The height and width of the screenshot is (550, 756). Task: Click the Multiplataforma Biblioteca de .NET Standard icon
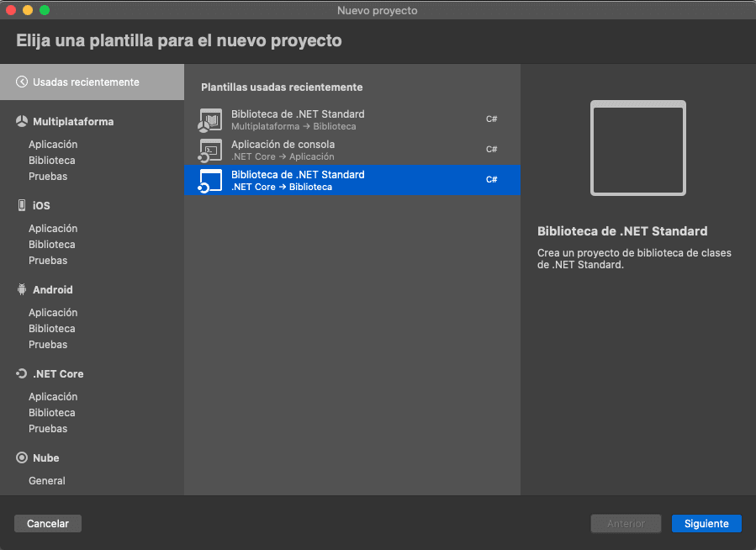(210, 120)
